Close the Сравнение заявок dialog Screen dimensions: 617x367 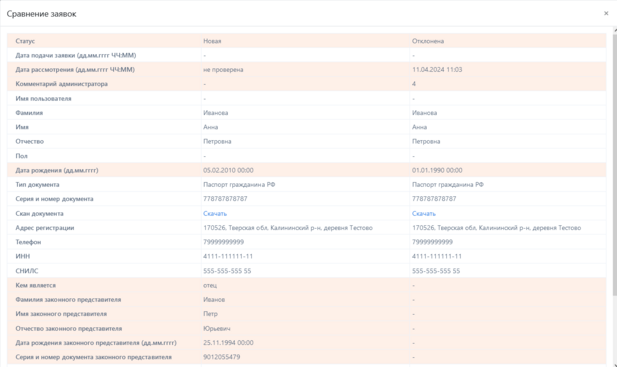tap(606, 13)
